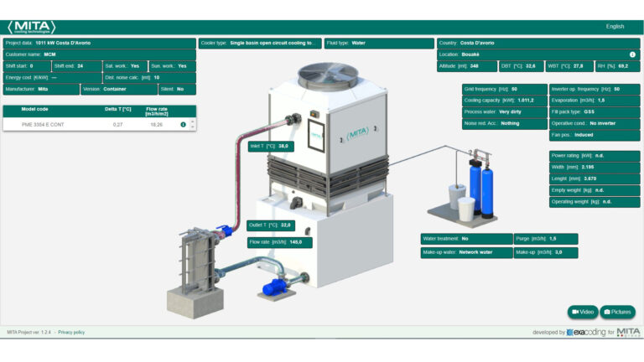Image resolution: width=644 pixels, height=362 pixels.
Task: Click the Shift end 24 field
Action: [77, 66]
